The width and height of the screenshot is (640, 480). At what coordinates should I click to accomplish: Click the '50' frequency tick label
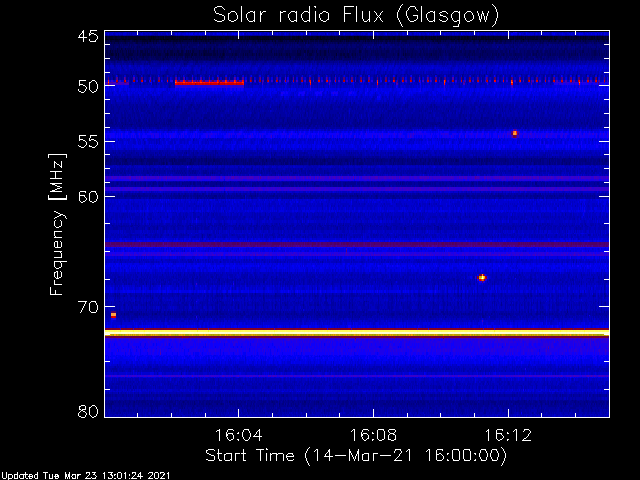tap(88, 87)
